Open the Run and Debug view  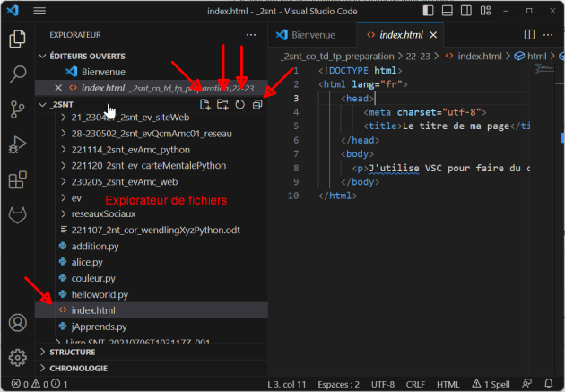coord(17,144)
